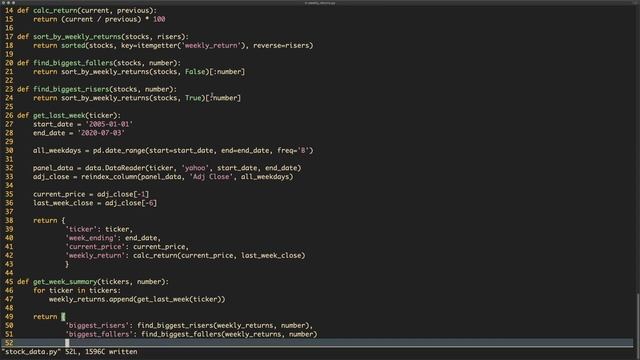
Task: Click 'current_price' assignment on line 35
Action: click(59, 194)
